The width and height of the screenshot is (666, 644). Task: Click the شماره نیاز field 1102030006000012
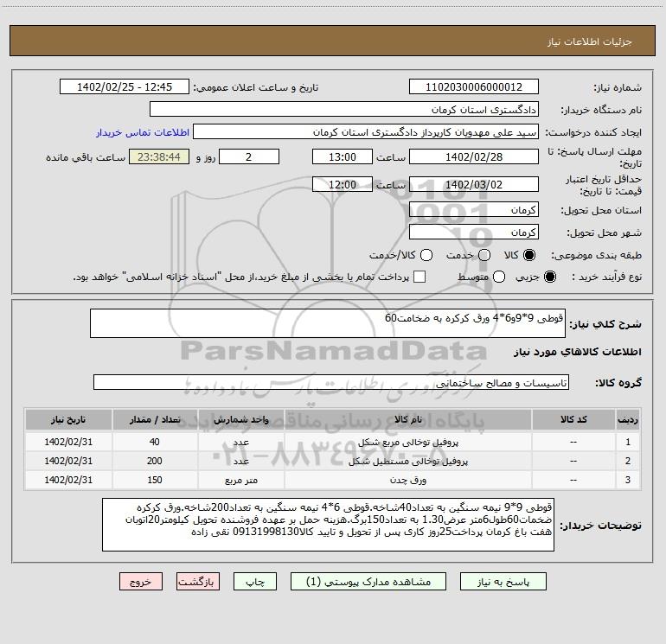pos(474,87)
